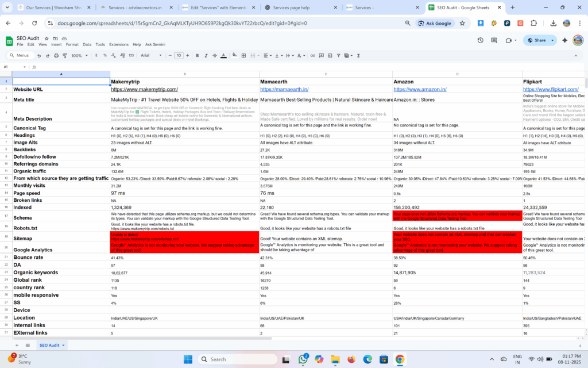Open the makemytrip.com website URL link
This screenshot has width=588, height=368.
[x=144, y=90]
